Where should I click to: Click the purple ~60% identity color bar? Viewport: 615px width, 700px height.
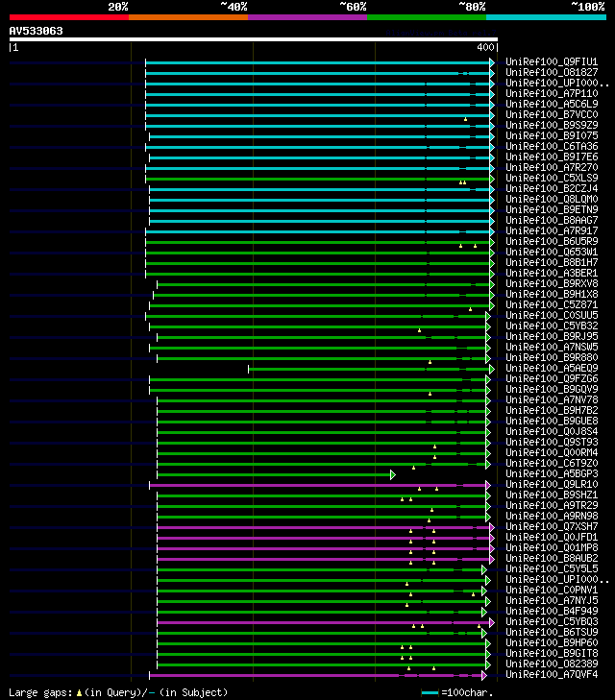tap(307, 17)
